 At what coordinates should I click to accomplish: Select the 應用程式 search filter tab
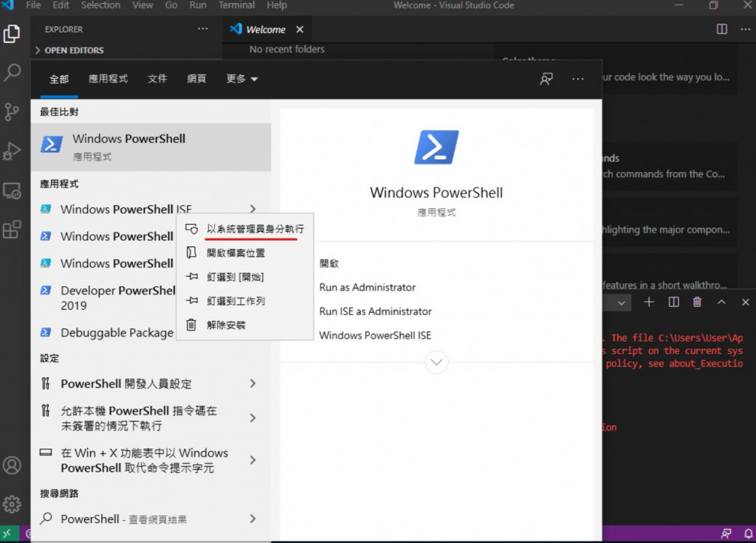(108, 78)
